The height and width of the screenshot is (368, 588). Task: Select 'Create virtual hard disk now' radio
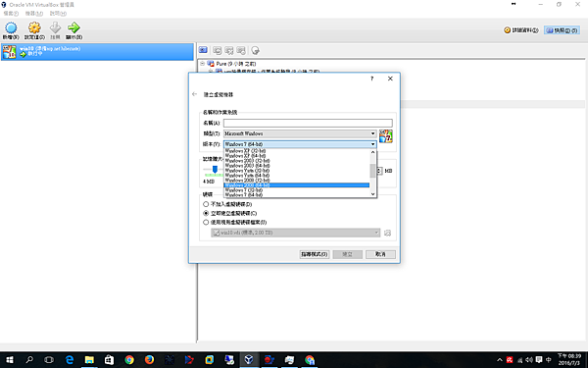click(206, 213)
